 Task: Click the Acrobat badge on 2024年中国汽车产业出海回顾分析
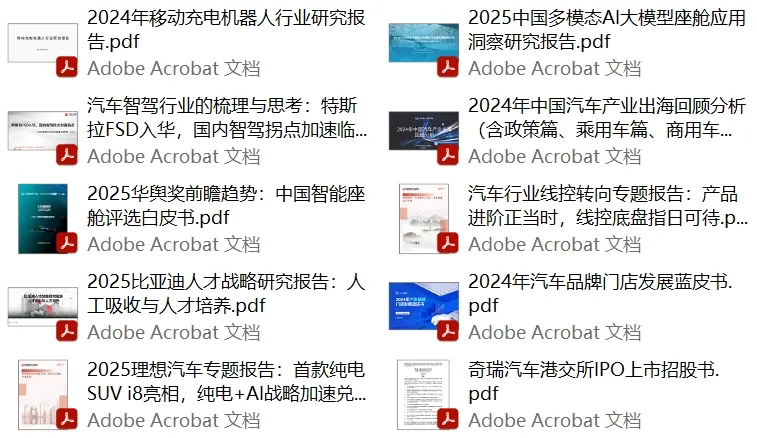448,155
